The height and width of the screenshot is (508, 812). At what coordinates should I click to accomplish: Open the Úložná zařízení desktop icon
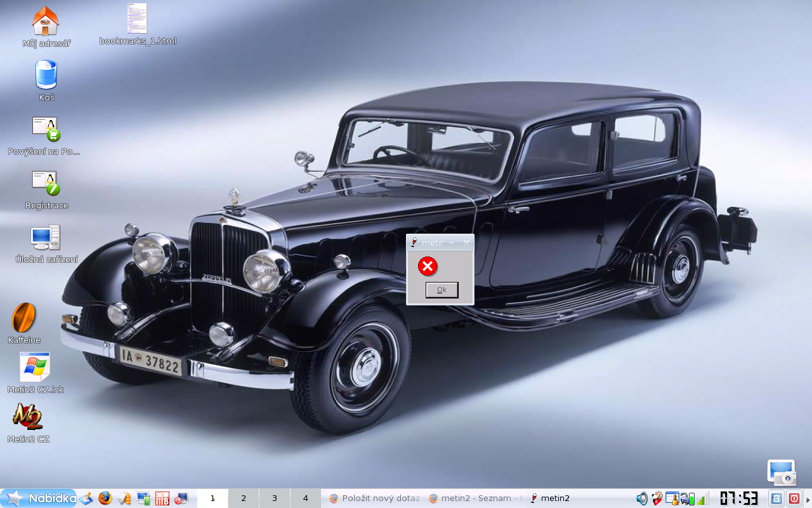tap(46, 238)
